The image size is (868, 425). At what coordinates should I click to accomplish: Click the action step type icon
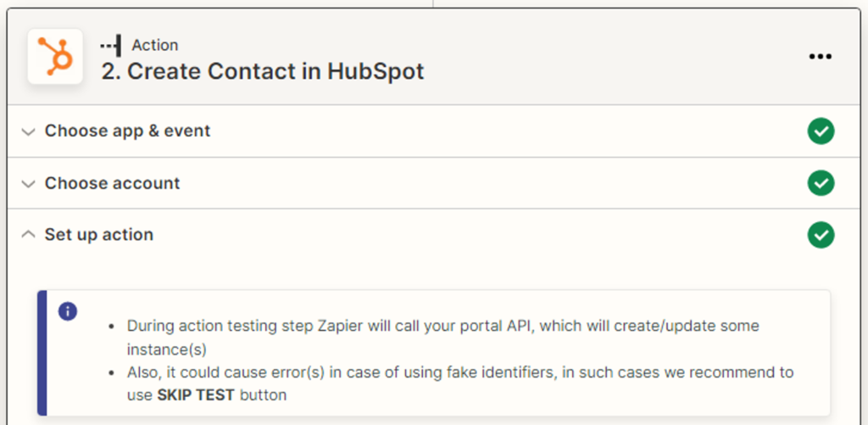coord(110,45)
